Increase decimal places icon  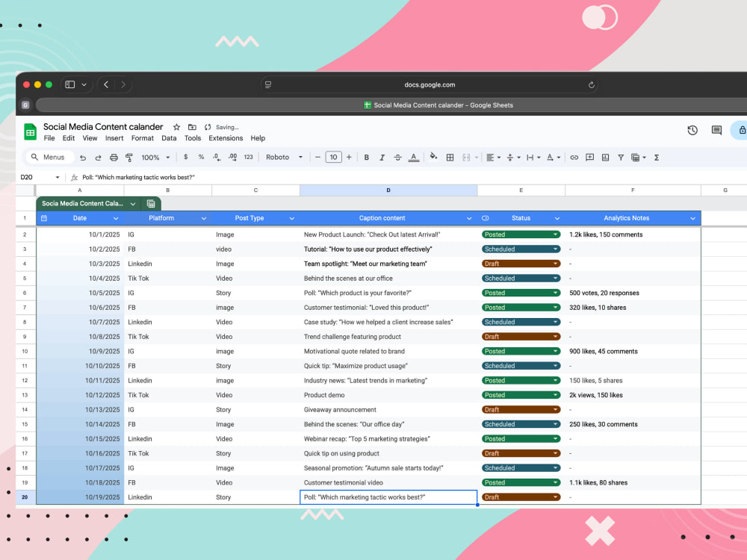coord(232,157)
